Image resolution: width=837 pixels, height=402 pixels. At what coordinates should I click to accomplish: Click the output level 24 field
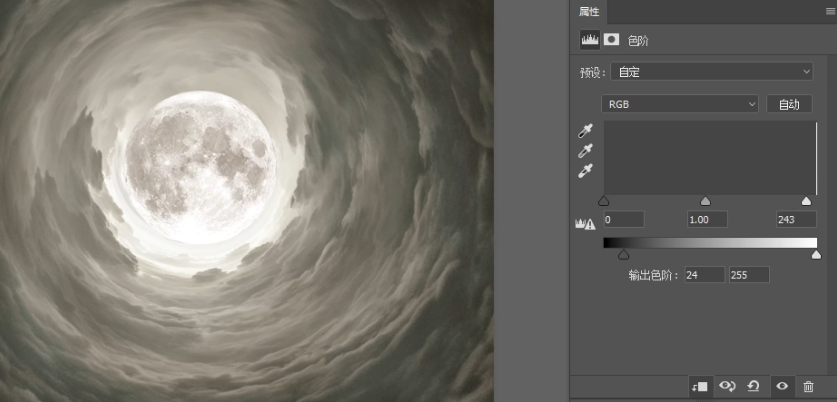pos(704,274)
